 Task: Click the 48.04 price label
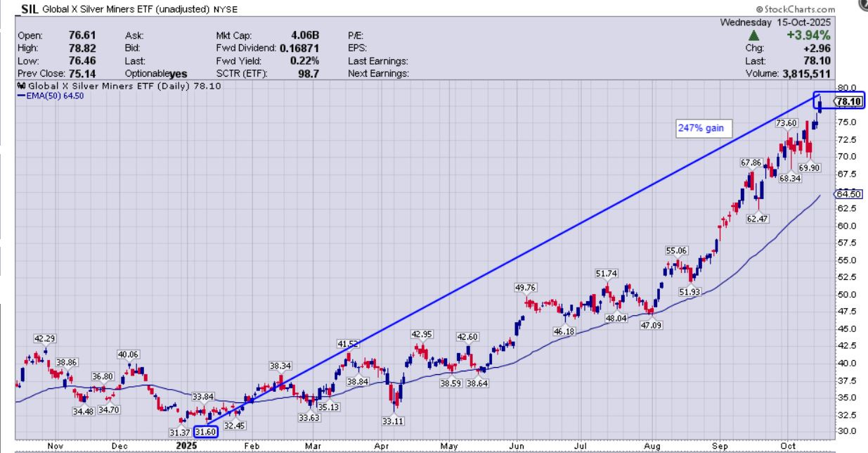point(616,317)
